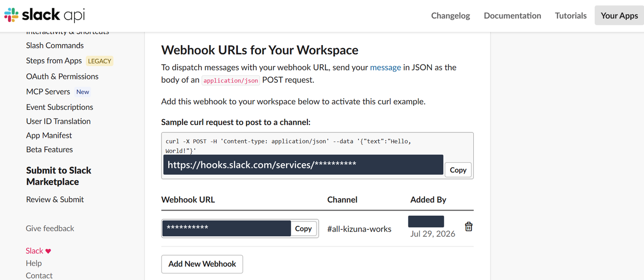Open Review & Submit page

point(55,200)
